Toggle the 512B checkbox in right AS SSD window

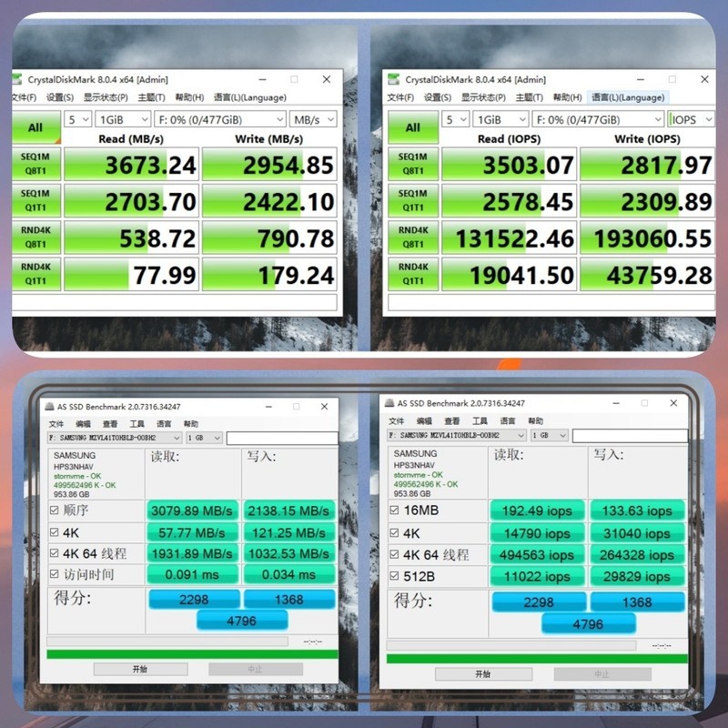coord(395,577)
